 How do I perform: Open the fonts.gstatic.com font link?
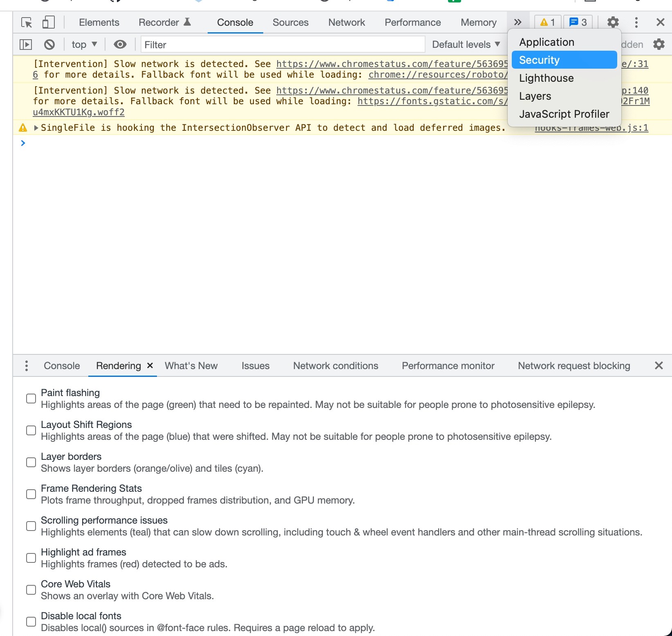[x=432, y=101]
